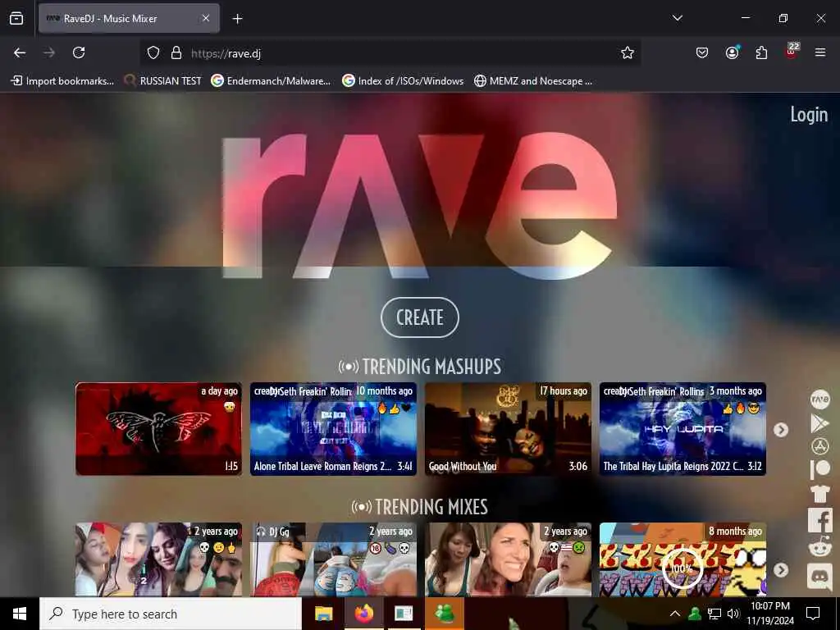Play the red cicada mashup from a day ago
This screenshot has height=630, width=840.
pyautogui.click(x=158, y=428)
